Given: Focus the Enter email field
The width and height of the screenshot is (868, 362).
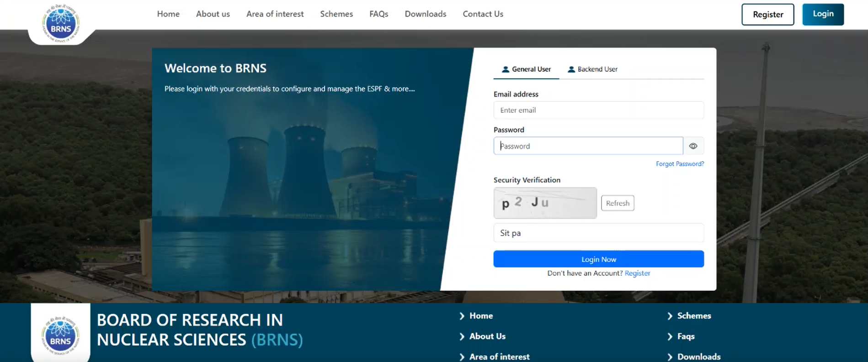Looking at the screenshot, I should click(x=599, y=110).
